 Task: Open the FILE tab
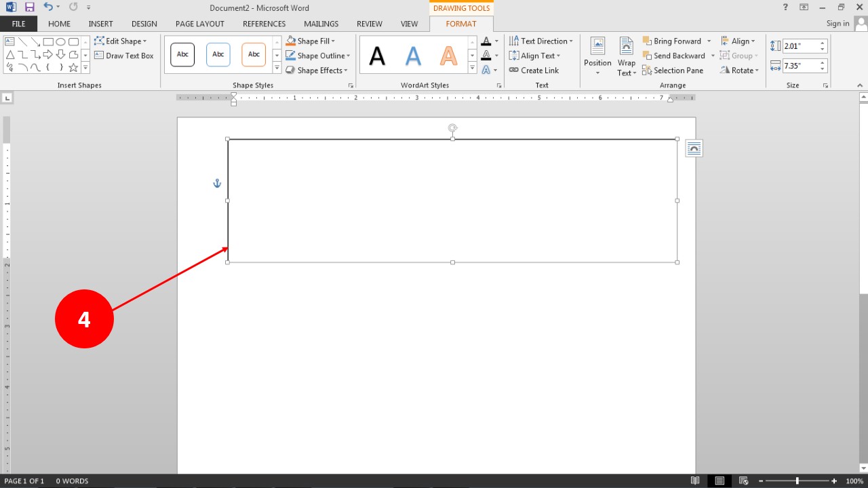18,24
